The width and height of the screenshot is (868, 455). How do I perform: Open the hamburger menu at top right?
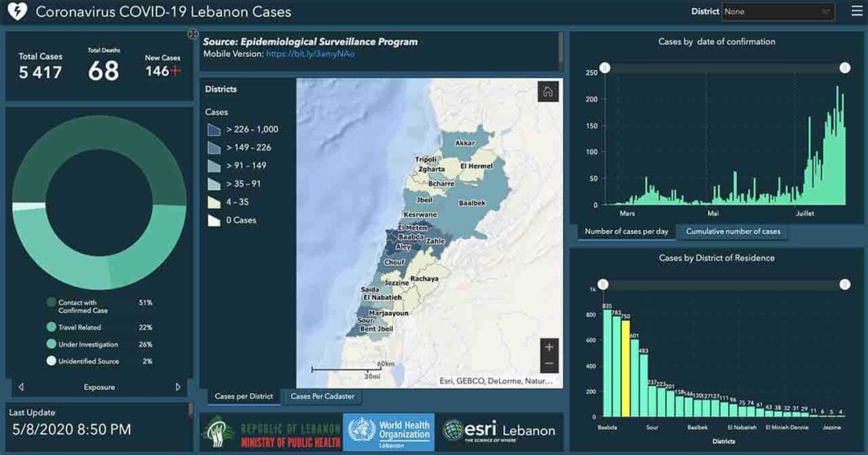click(x=857, y=11)
